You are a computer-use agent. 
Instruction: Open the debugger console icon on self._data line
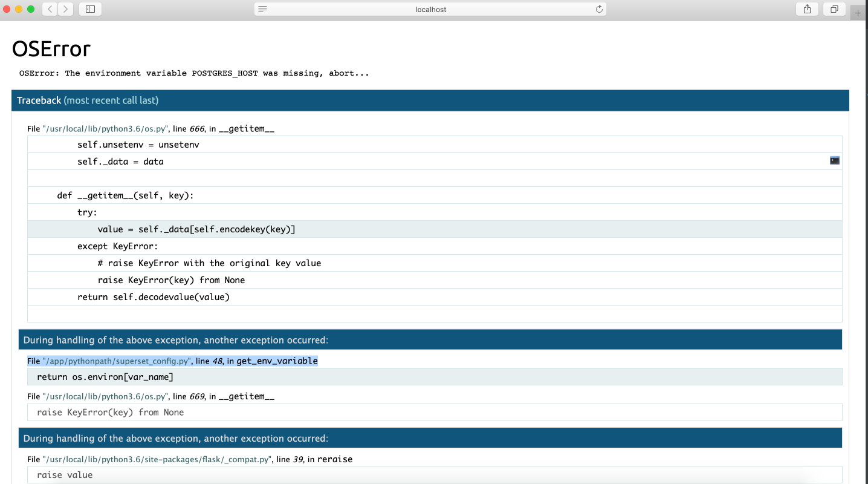point(835,160)
